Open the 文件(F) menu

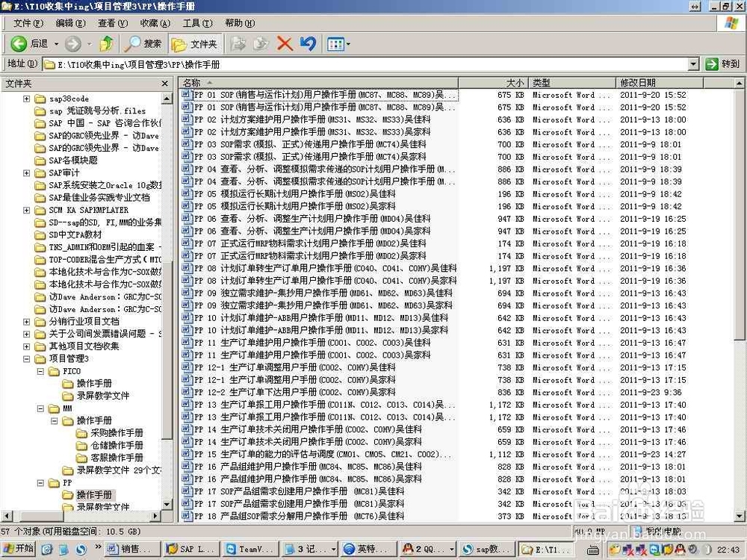pos(28,23)
